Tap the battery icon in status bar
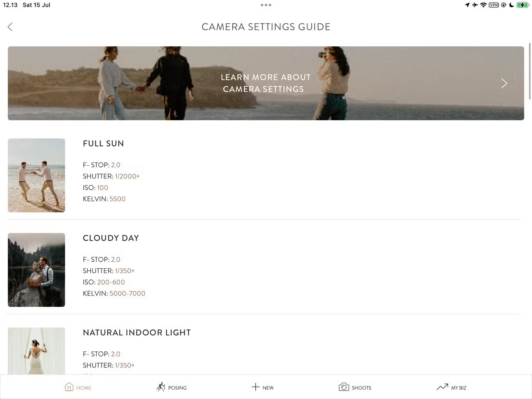The width and height of the screenshot is (532, 399). (522, 5)
